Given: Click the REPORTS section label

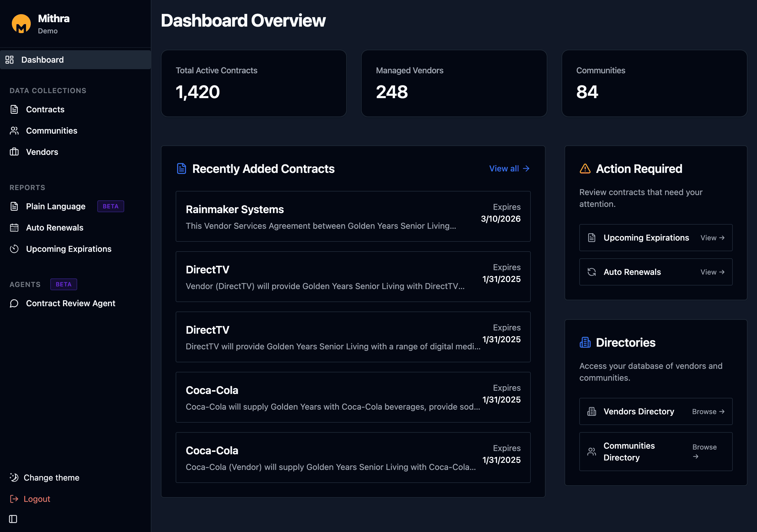Looking at the screenshot, I should point(28,188).
